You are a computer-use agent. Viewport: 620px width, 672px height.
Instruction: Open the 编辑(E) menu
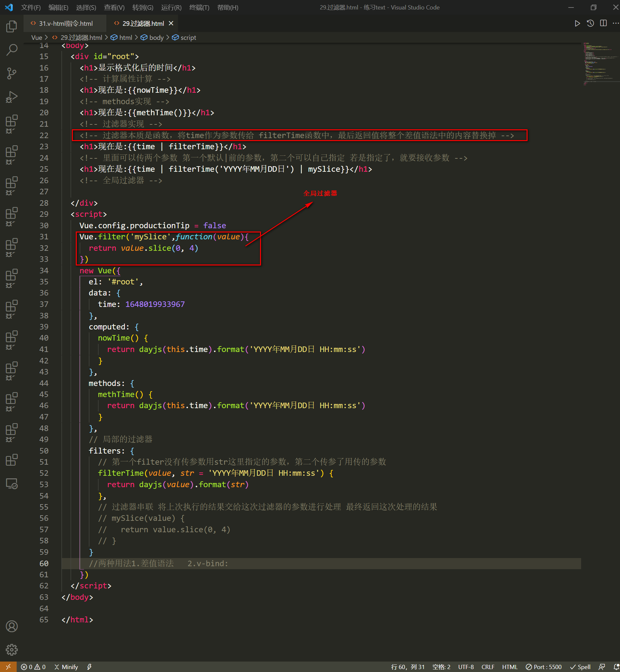tap(58, 8)
